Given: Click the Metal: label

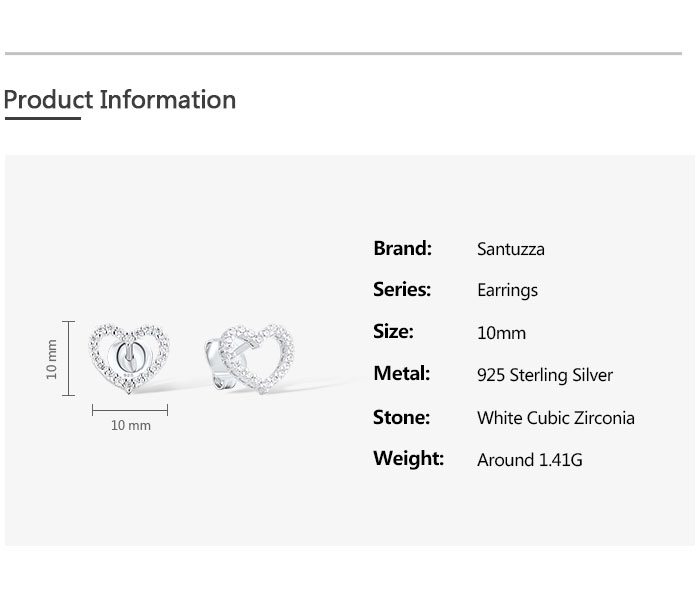Looking at the screenshot, I should [401, 374].
